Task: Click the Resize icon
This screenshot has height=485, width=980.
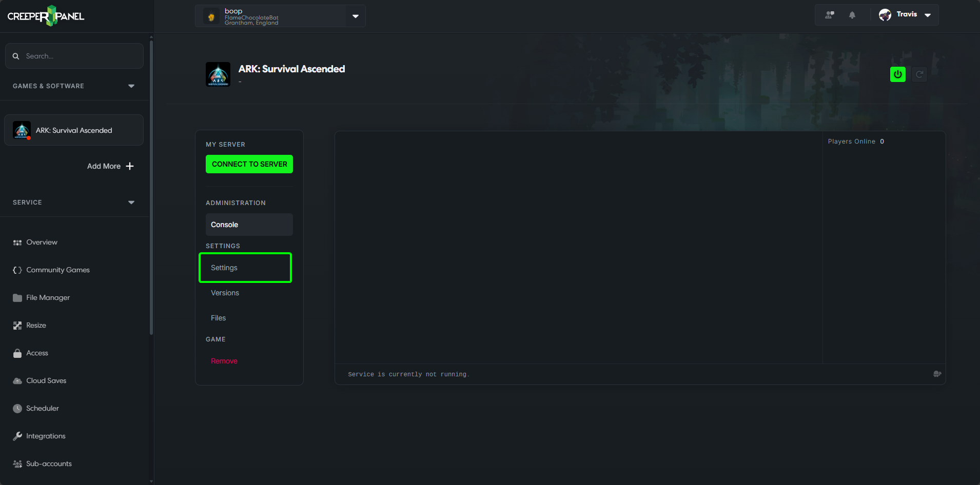Action: 17,326
